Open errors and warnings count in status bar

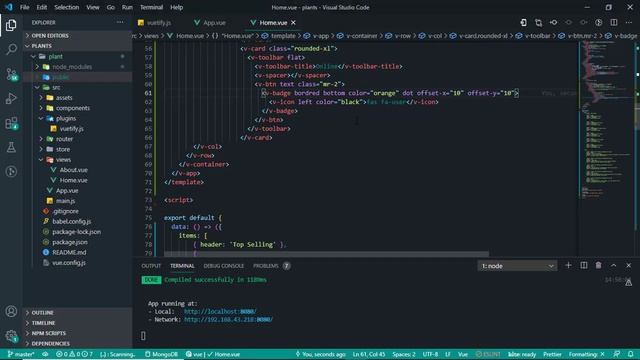click(x=74, y=354)
